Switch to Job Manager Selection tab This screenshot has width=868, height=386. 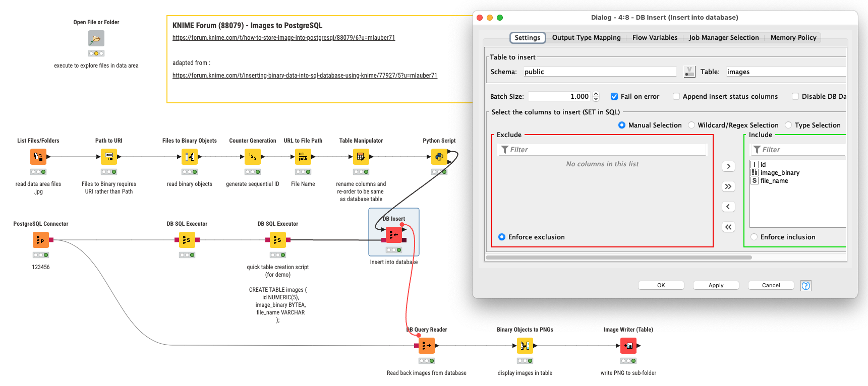(724, 38)
